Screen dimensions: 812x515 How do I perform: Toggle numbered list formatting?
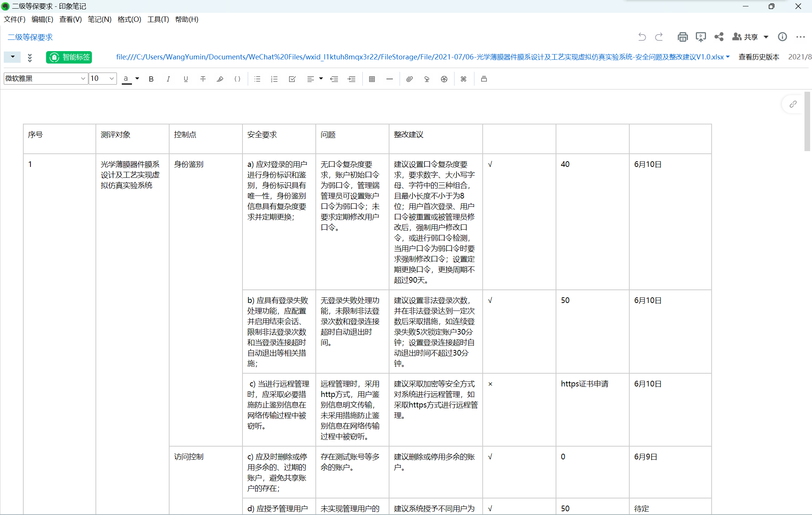[274, 79]
